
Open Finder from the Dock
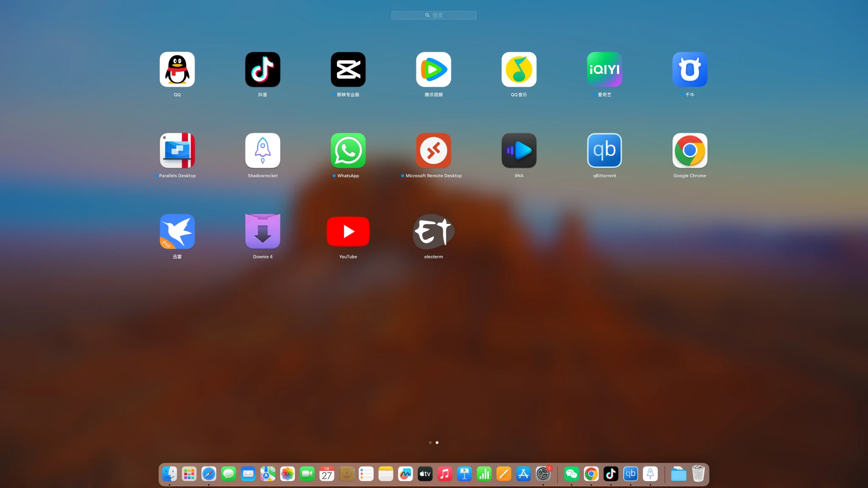tap(170, 474)
